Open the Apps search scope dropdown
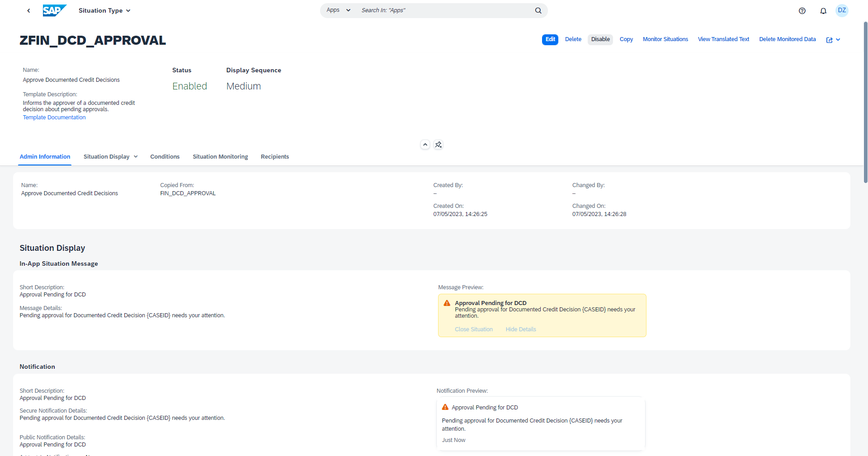Screen dimensions: 868x456 [x=338, y=10]
